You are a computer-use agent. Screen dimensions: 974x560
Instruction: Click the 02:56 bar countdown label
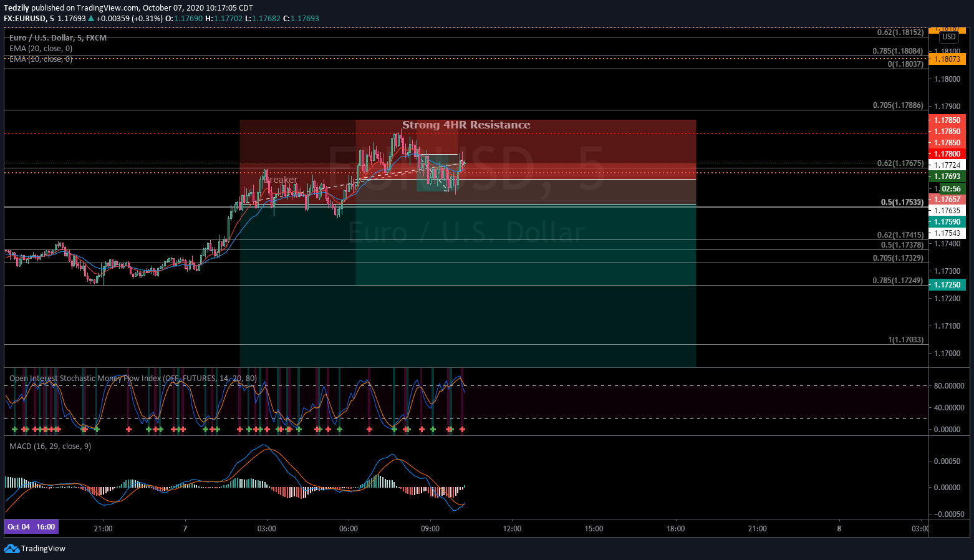click(x=951, y=189)
